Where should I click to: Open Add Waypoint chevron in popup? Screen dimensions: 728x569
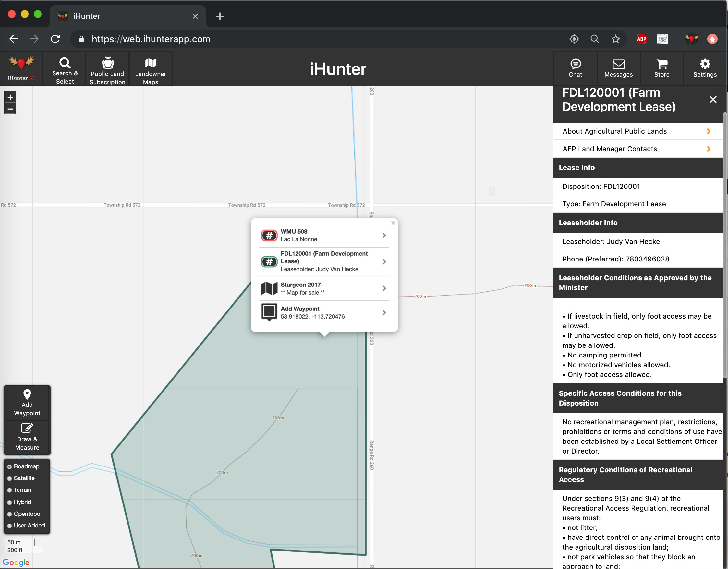[x=384, y=313]
